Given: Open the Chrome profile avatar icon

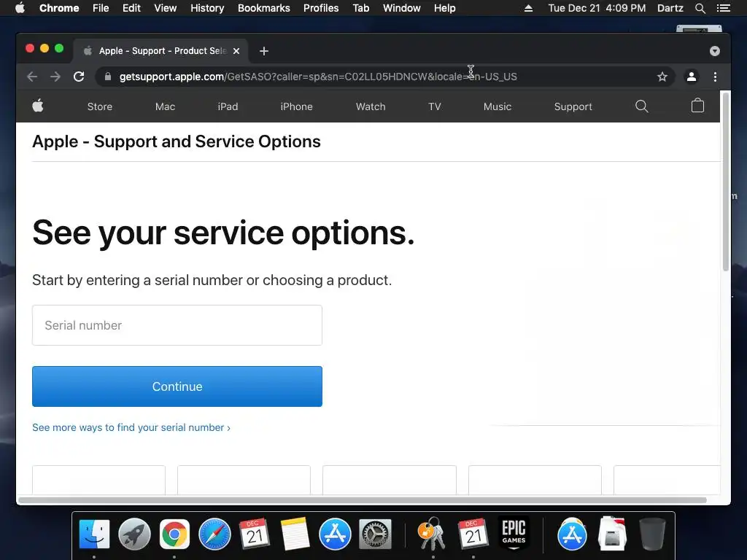Looking at the screenshot, I should (692, 77).
